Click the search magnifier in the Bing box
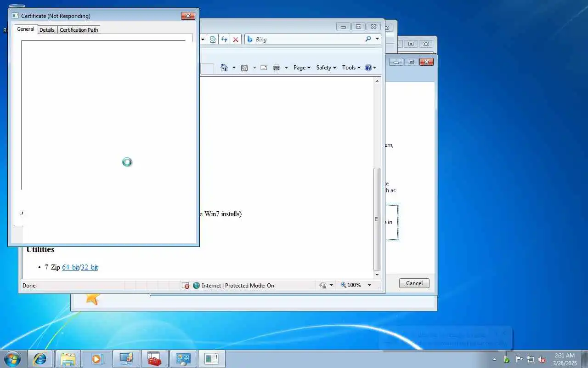The width and height of the screenshot is (588, 368). click(368, 39)
